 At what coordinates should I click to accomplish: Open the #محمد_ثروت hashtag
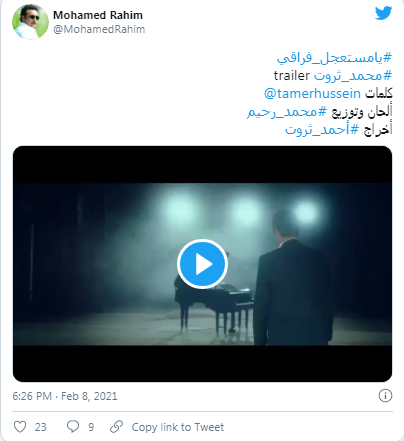click(353, 76)
